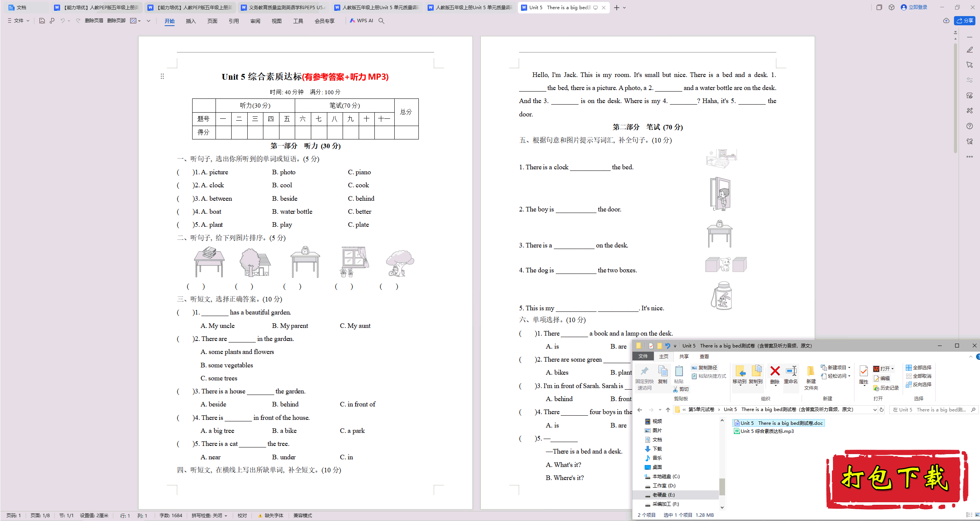Open the settings sliders icon in right sidebar
This screenshot has height=521, width=980.
click(x=970, y=80)
